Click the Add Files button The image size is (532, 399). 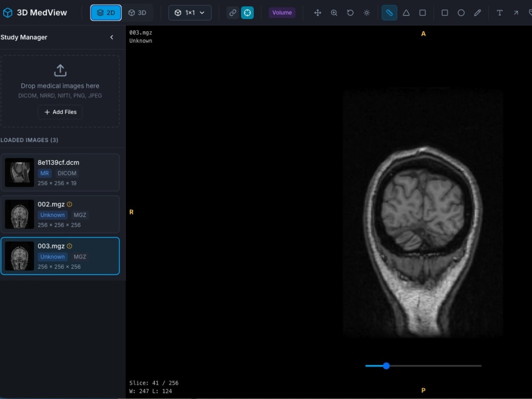coord(60,112)
